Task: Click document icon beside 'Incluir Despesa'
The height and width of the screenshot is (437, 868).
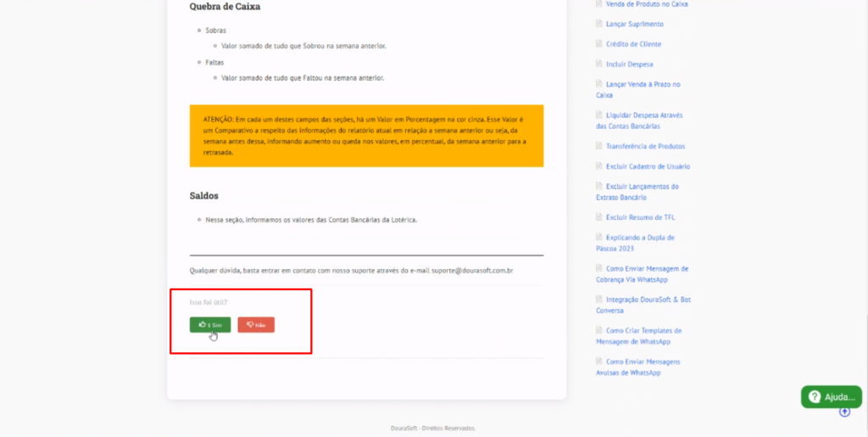Action: coord(599,64)
